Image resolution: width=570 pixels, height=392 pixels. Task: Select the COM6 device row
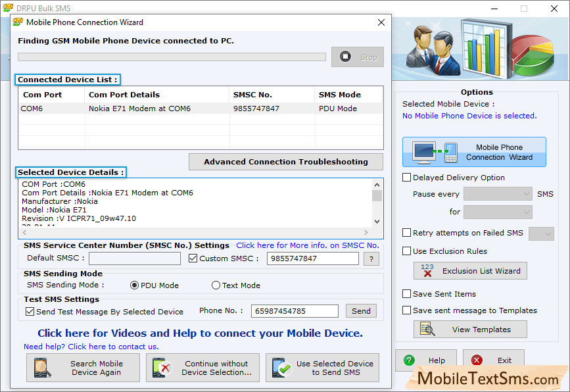pyautogui.click(x=201, y=109)
